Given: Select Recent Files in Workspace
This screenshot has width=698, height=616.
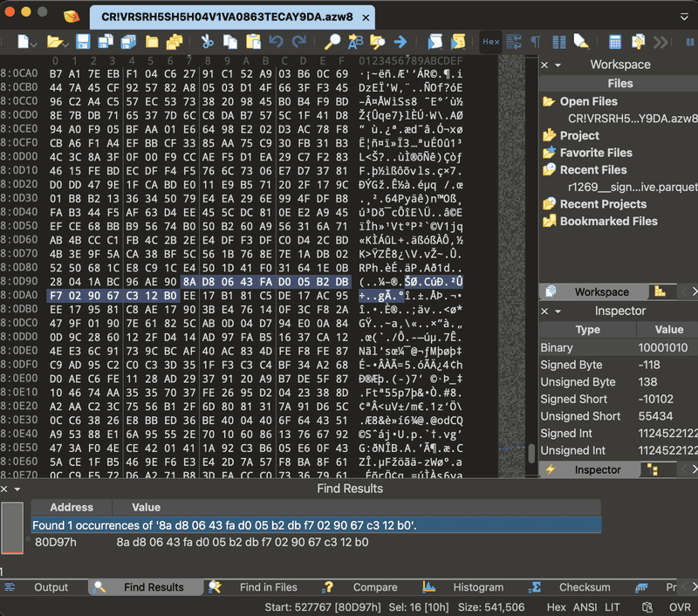Looking at the screenshot, I should [x=593, y=170].
